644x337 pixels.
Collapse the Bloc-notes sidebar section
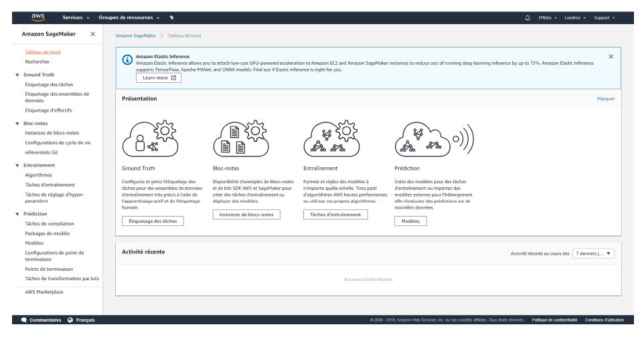(17, 124)
